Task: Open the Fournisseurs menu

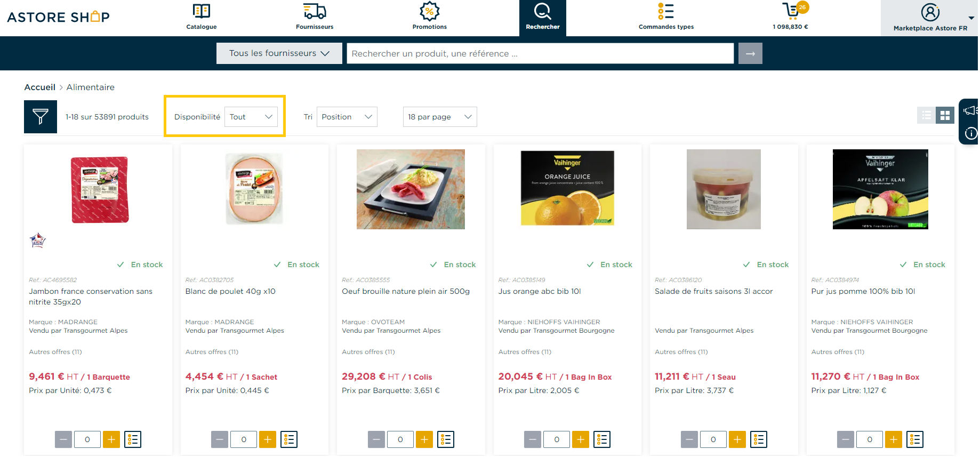Action: (315, 17)
